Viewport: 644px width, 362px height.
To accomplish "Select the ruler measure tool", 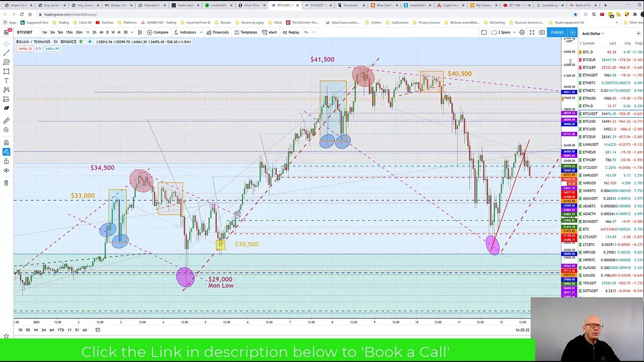I will tap(6, 121).
